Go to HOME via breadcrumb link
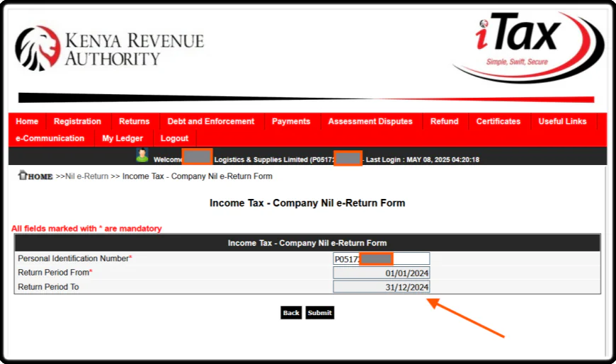The width and height of the screenshot is (616, 364). [x=40, y=176]
